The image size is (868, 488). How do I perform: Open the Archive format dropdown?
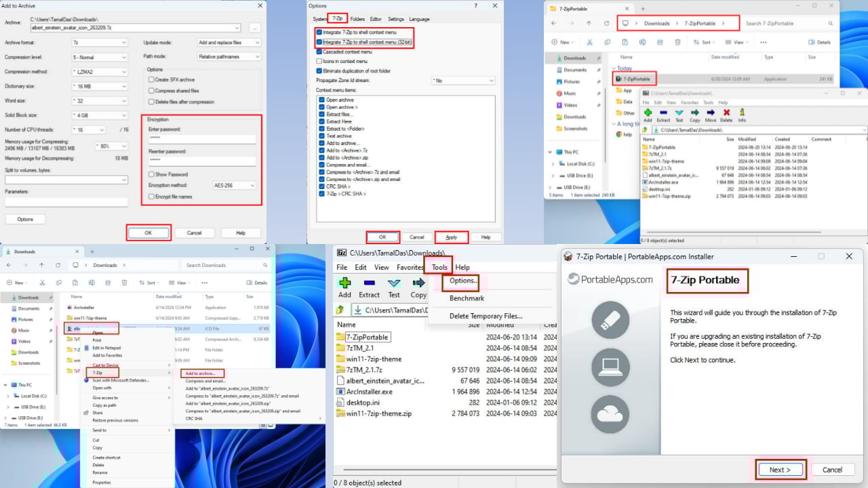(100, 42)
